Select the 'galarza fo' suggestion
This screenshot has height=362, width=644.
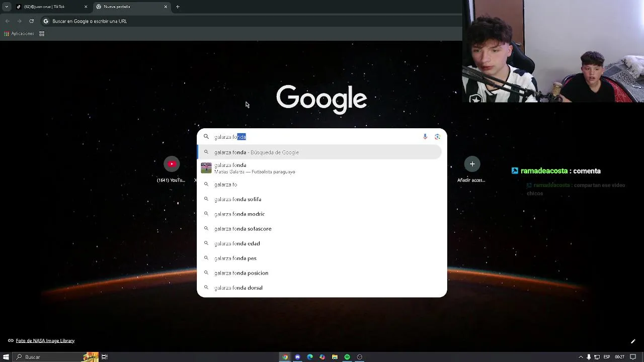320,185
